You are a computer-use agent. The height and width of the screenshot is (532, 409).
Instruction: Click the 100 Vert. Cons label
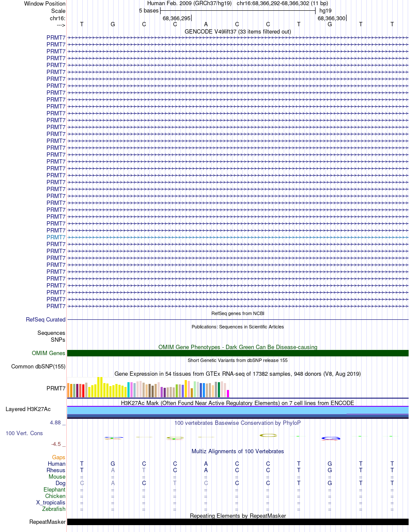click(x=24, y=433)
